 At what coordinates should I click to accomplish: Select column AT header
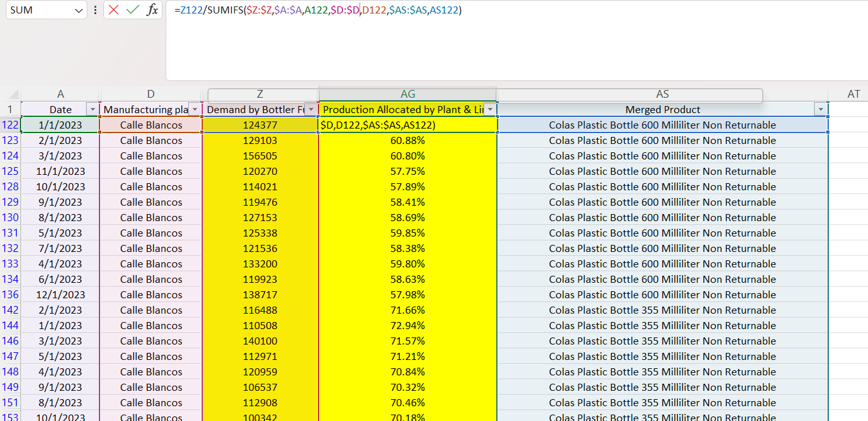pyautogui.click(x=853, y=94)
